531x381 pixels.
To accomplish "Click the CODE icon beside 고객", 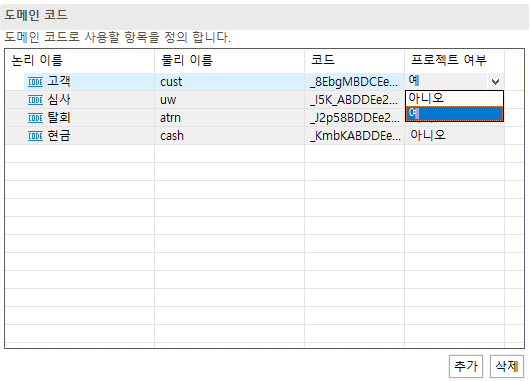I will point(35,82).
